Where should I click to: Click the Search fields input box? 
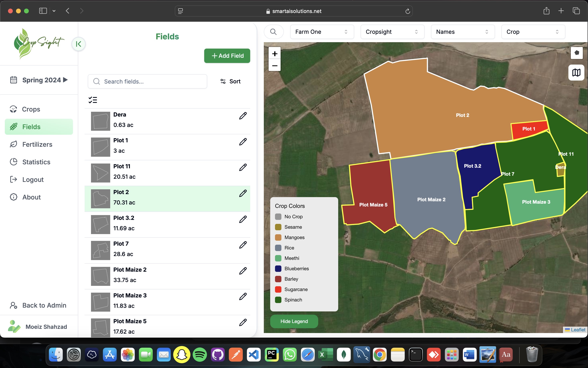click(147, 81)
